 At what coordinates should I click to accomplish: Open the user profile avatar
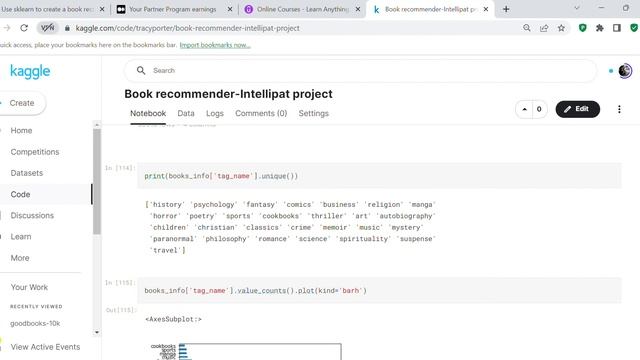coord(625,71)
